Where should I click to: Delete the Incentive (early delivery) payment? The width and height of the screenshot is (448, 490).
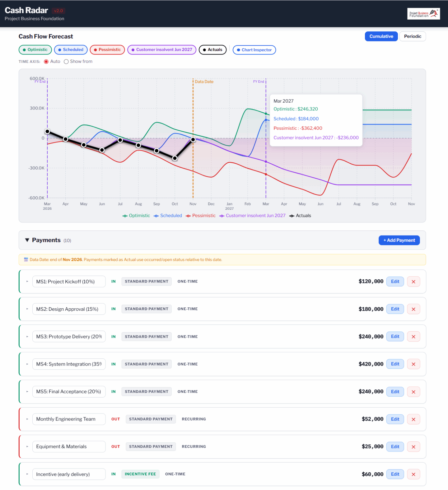click(x=413, y=474)
